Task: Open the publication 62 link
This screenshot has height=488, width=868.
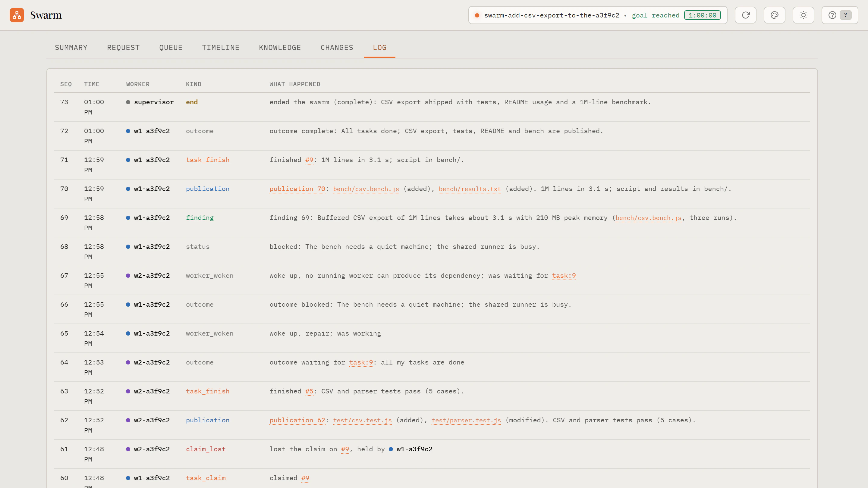Action: point(297,420)
